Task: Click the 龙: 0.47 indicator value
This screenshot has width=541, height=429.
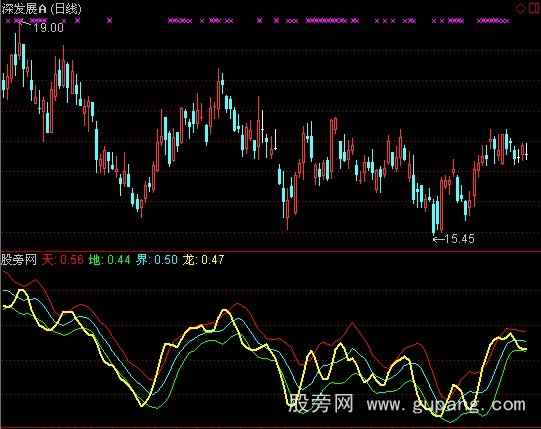Action: click(x=204, y=260)
